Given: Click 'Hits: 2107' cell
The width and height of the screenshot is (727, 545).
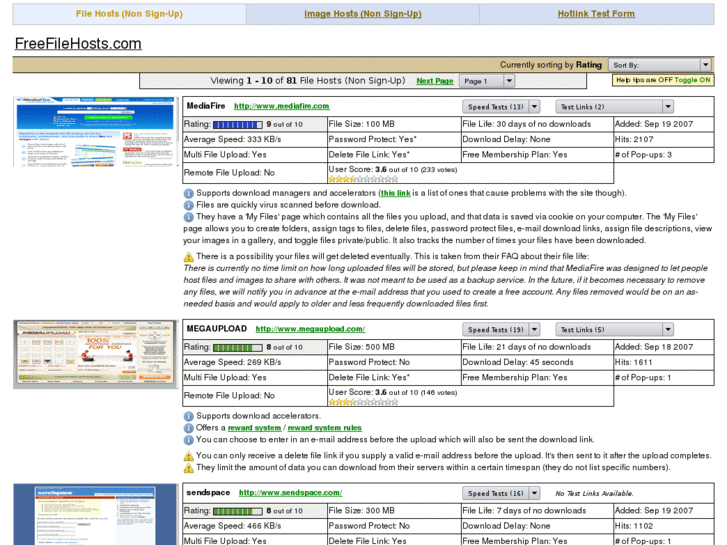Looking at the screenshot, I should point(664,140).
